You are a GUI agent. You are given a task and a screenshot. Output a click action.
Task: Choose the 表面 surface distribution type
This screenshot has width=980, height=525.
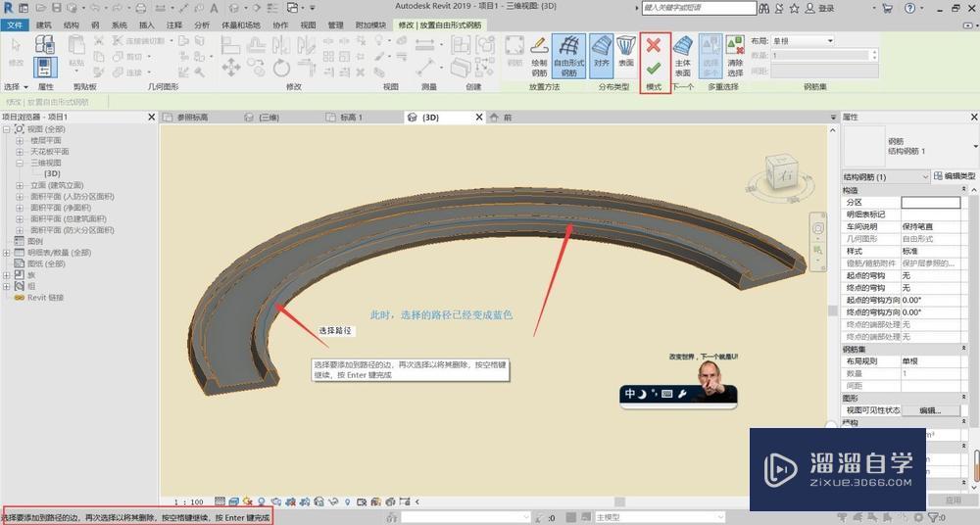625,53
